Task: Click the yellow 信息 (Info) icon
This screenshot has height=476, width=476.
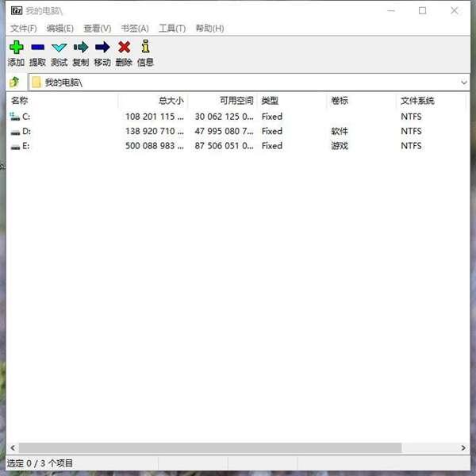Action: pos(145,48)
